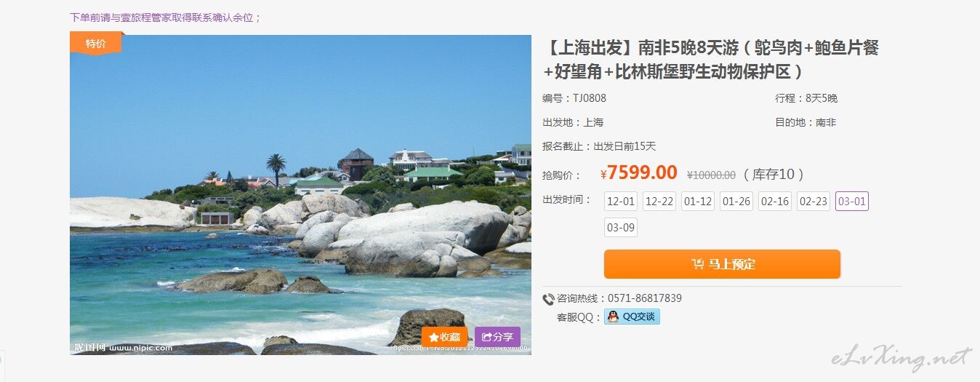The width and height of the screenshot is (980, 382).
Task: Click the cart icon on 马上预定
Action: tap(697, 264)
